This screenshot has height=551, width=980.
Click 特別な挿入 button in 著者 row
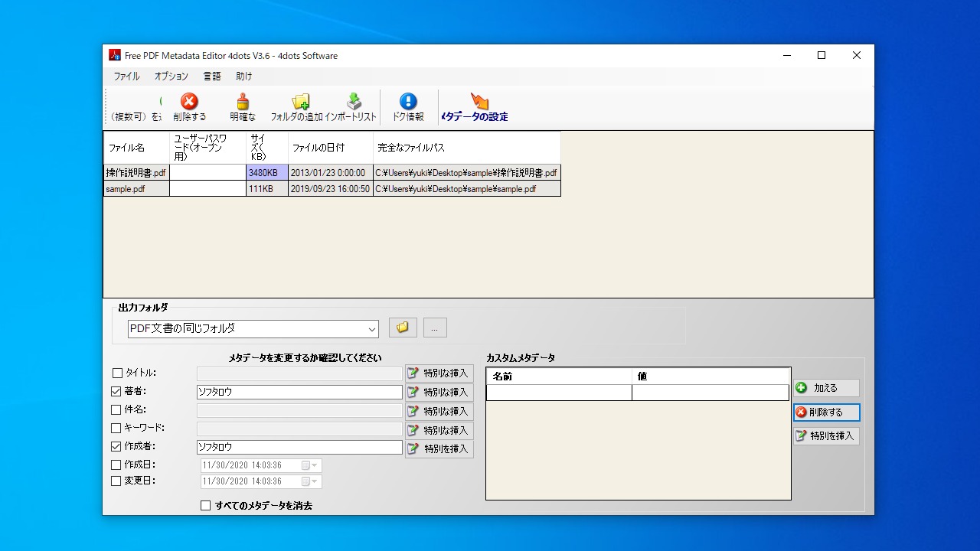pos(439,392)
